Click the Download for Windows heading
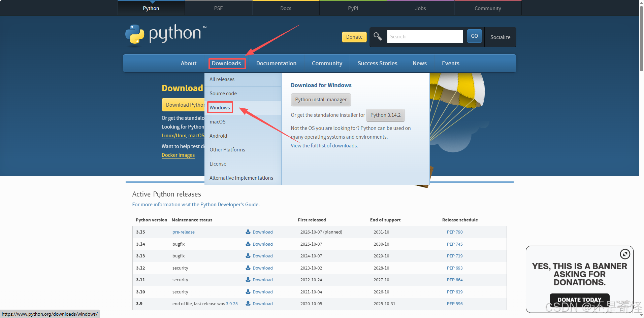644x318 pixels. tap(321, 85)
